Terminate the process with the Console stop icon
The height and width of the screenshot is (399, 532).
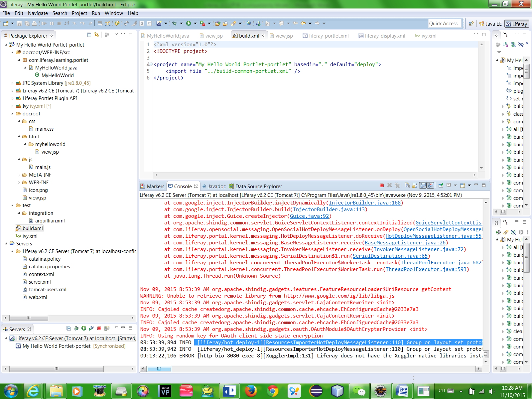[382, 186]
